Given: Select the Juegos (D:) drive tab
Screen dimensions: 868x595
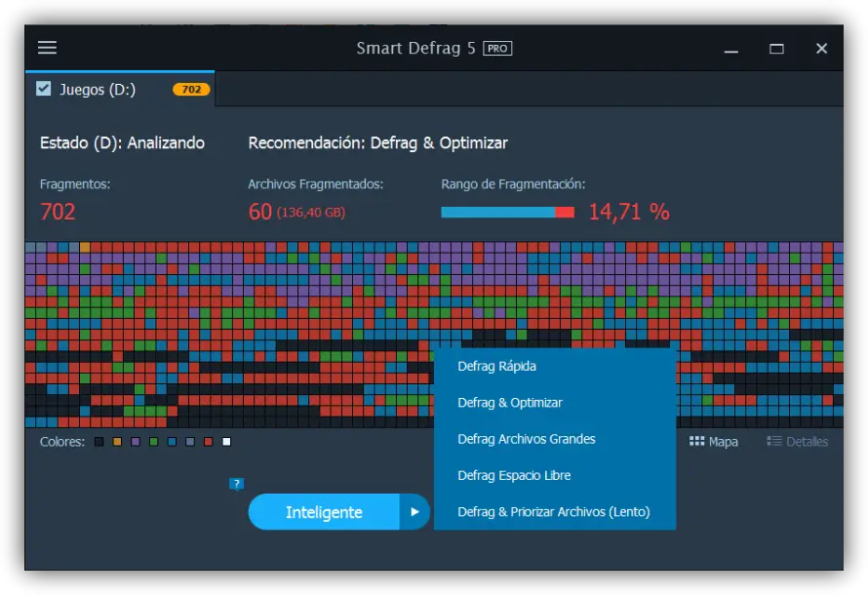Looking at the screenshot, I should (x=120, y=89).
